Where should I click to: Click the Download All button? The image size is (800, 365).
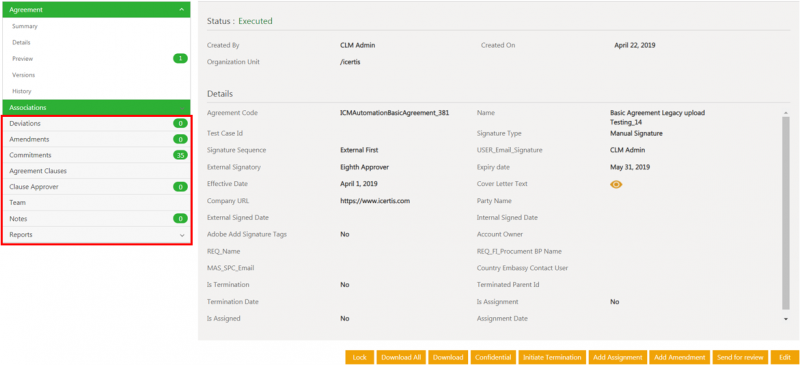tap(401, 357)
